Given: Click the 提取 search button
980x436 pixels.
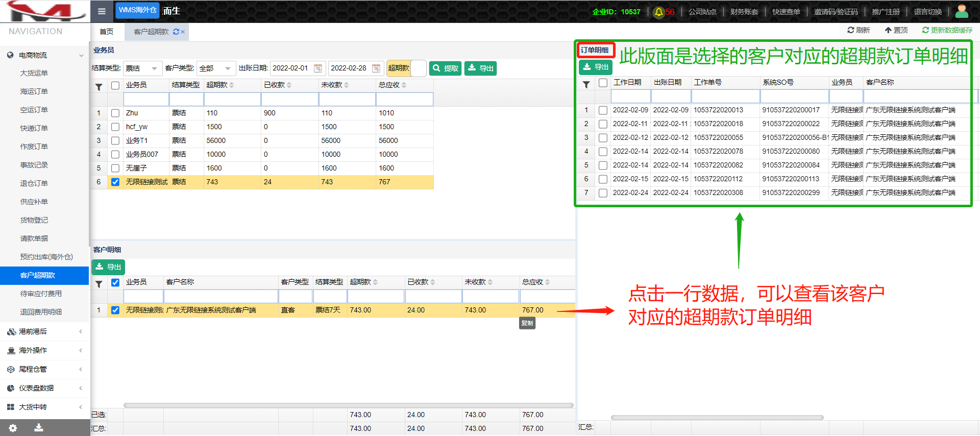Looking at the screenshot, I should click(445, 68).
